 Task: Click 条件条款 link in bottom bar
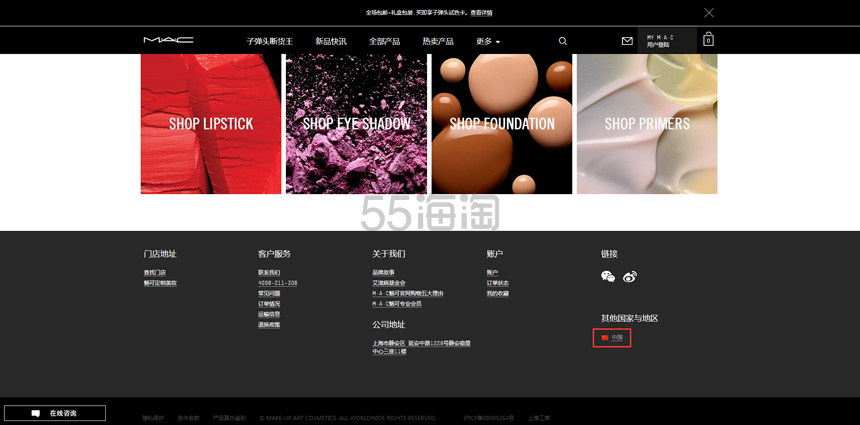tap(188, 418)
